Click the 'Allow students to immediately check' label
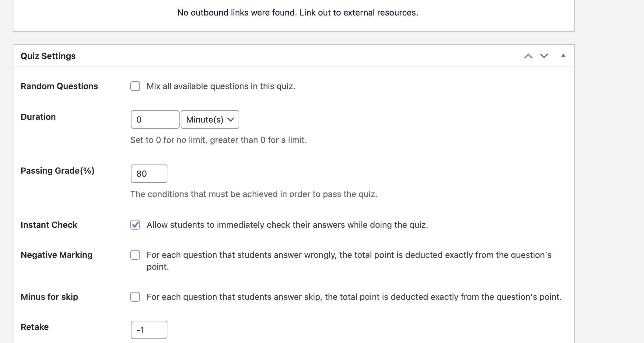 pyautogui.click(x=287, y=225)
